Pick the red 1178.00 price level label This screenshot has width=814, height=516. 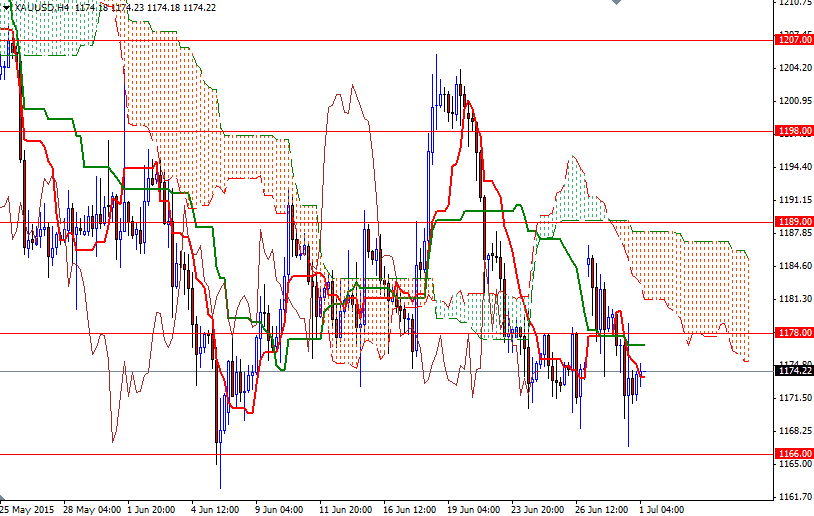coord(793,333)
